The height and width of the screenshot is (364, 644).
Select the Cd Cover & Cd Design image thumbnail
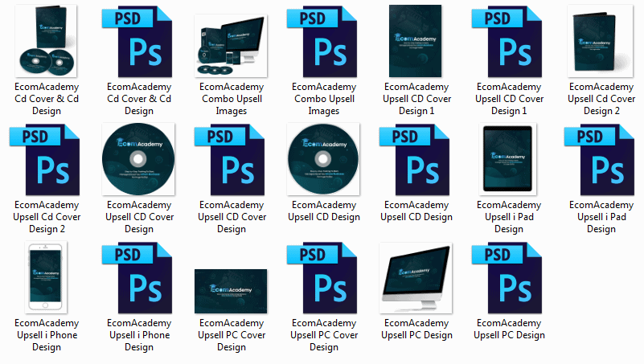click(47, 41)
